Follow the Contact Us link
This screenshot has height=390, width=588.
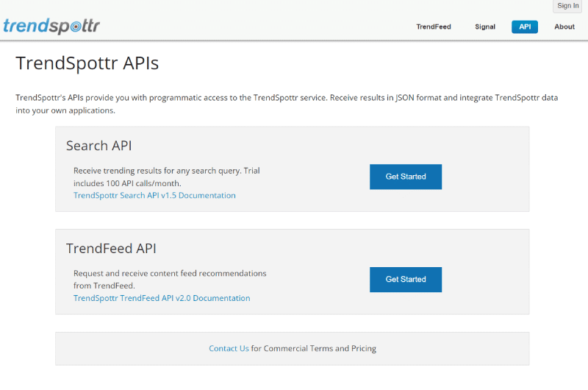click(x=229, y=348)
